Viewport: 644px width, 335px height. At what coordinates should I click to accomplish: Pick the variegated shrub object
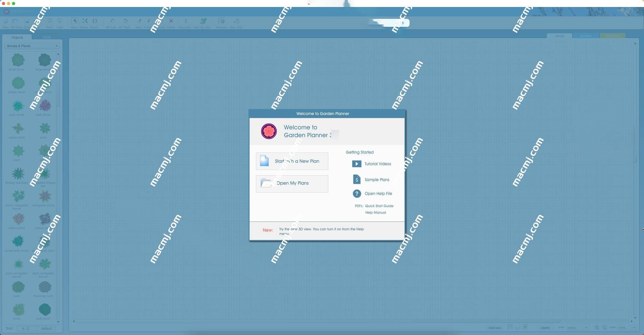tap(45, 196)
